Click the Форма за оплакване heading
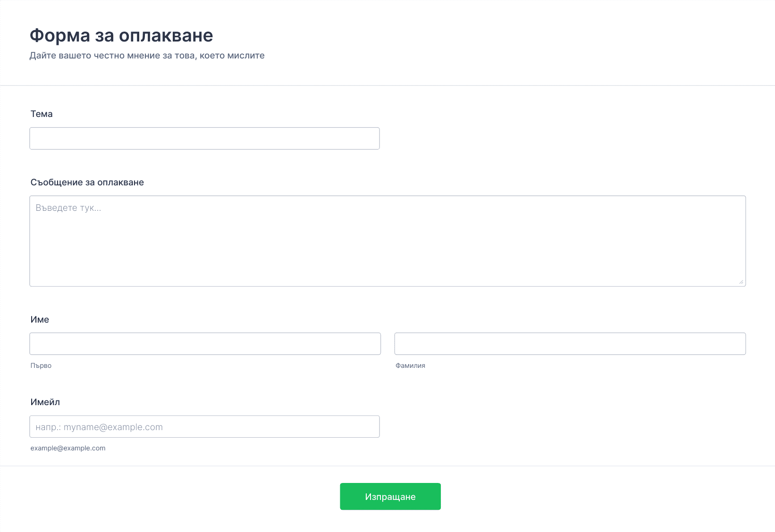The height and width of the screenshot is (532, 775). pos(121,35)
